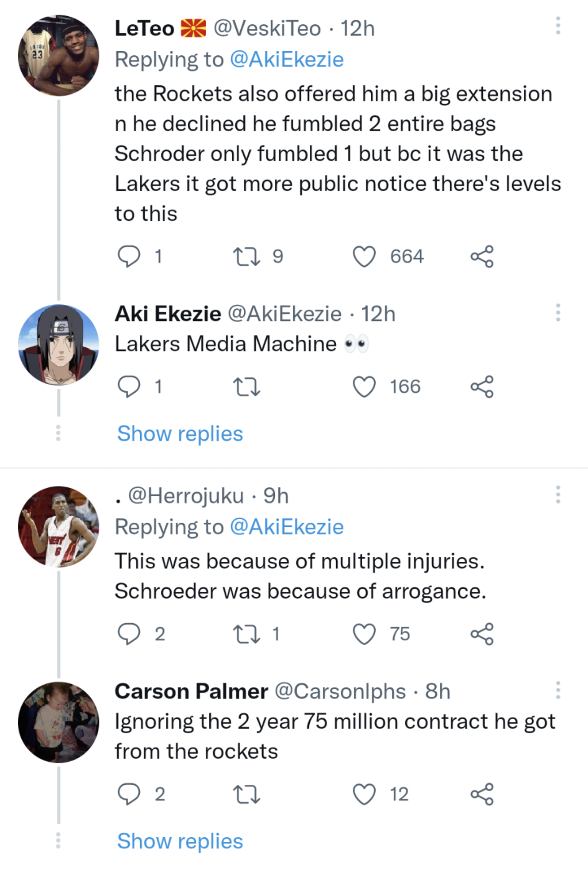Open Carson Palmer's profile avatar

click(58, 722)
